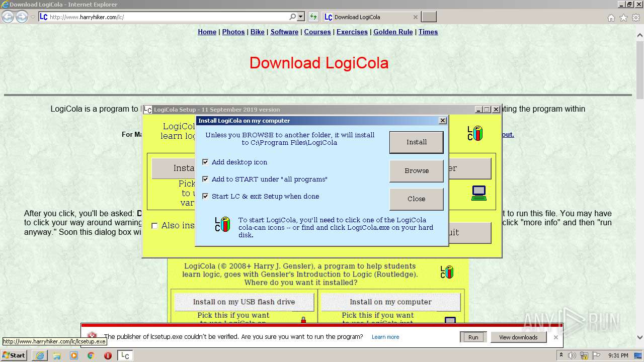Open the address bar dropdown arrow
Viewport: 644px width, 362px height.
tap(301, 17)
